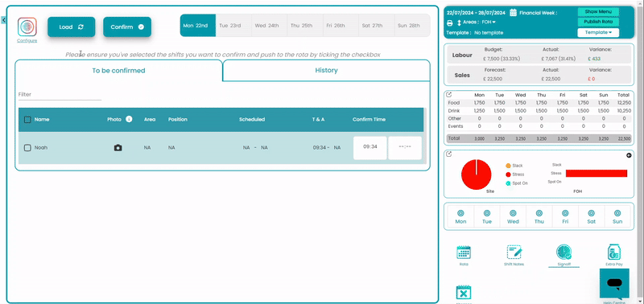
Task: Click the T & A column header
Action: tap(318, 119)
